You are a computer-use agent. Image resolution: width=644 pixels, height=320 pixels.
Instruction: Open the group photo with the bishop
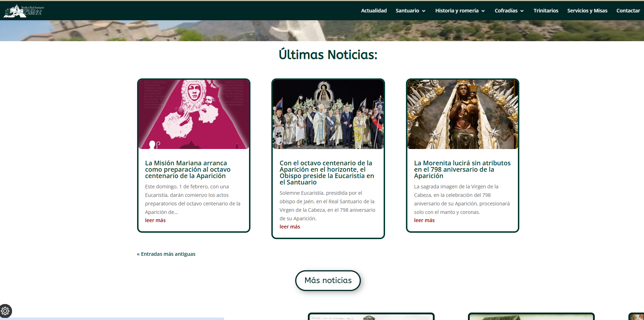click(328, 114)
